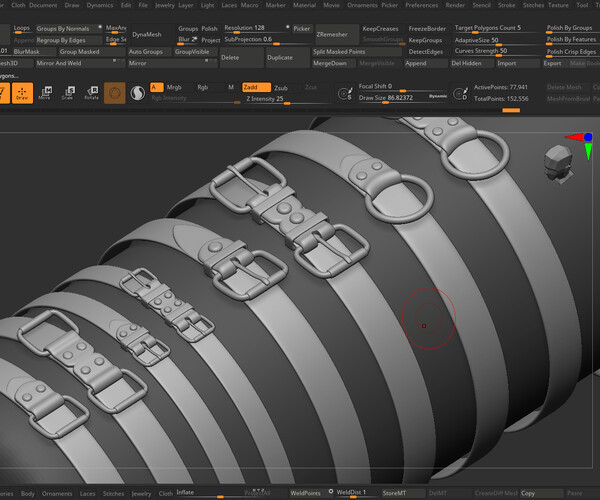600x500 pixels.
Task: Click the brush D dynamic icon
Action: pyautogui.click(x=460, y=94)
